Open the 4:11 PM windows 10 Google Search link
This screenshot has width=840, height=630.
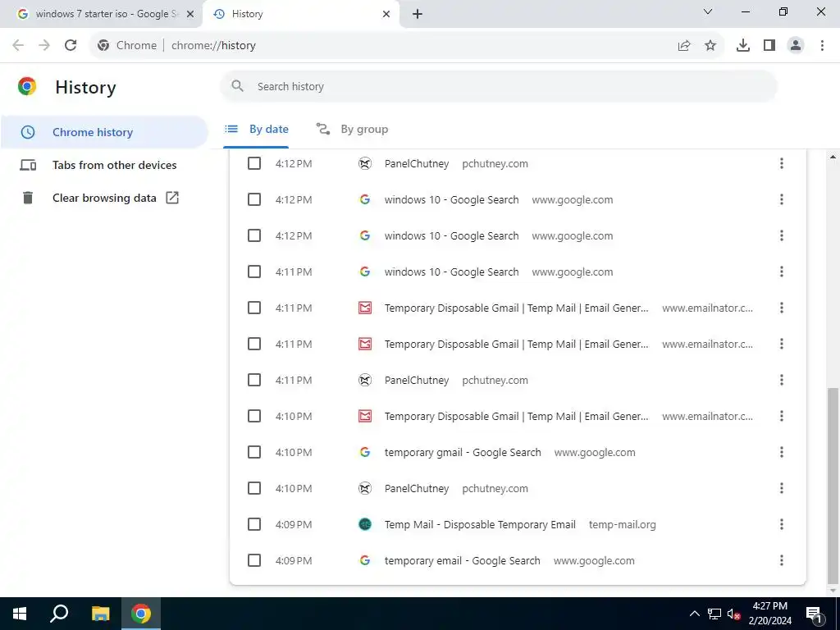tap(452, 272)
